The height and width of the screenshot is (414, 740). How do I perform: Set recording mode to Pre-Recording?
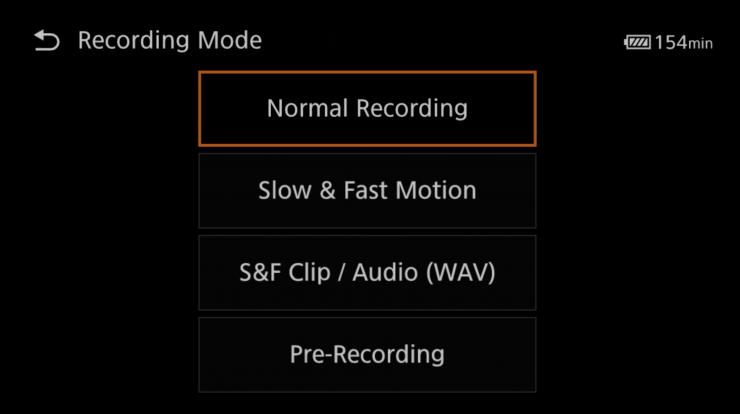(367, 354)
